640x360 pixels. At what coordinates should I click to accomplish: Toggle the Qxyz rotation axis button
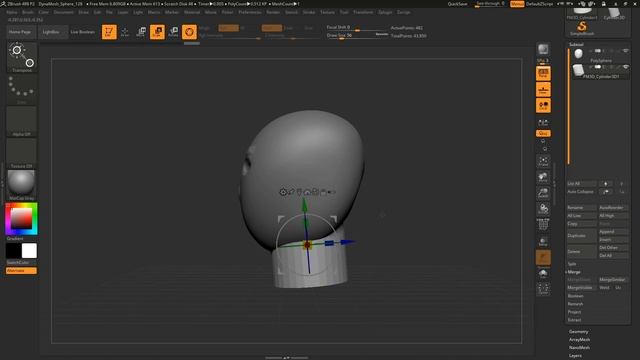(x=543, y=133)
